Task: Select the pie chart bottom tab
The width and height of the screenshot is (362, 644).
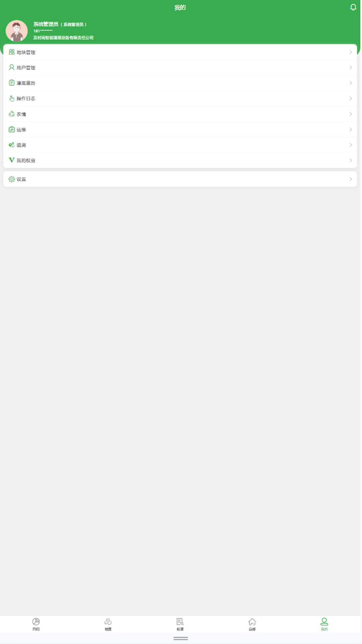Action: pyautogui.click(x=36, y=624)
